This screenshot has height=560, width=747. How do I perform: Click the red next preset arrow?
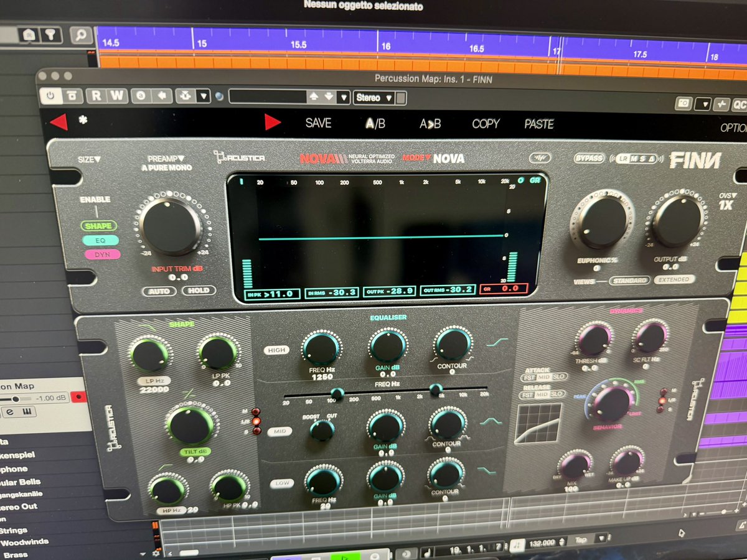click(273, 122)
